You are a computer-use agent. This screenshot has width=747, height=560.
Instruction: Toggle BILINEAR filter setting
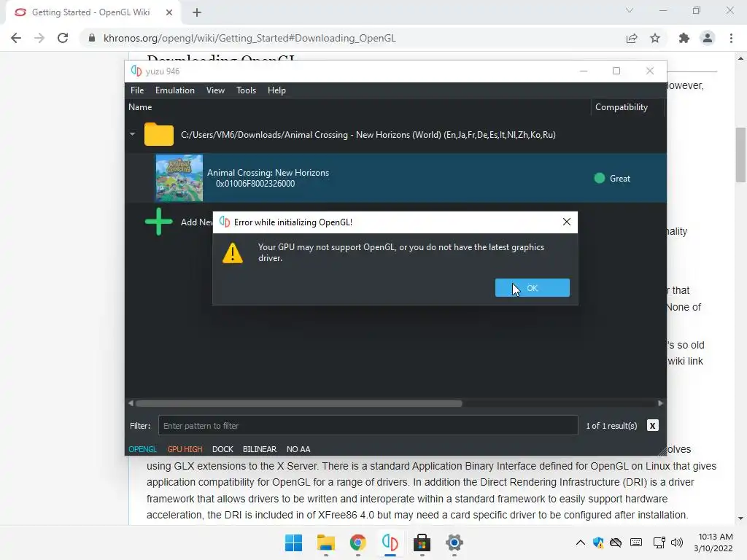pyautogui.click(x=259, y=449)
